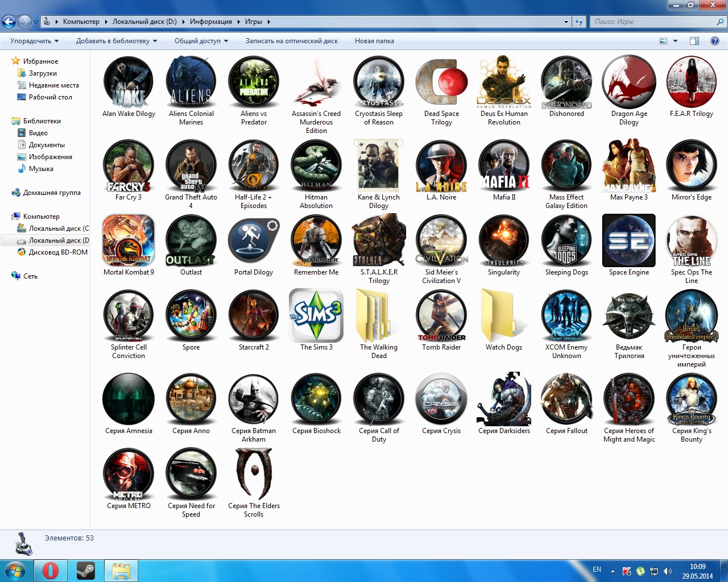Open the Portal Dilogy icon
Viewport: 728px width, 582px height.
(x=254, y=240)
